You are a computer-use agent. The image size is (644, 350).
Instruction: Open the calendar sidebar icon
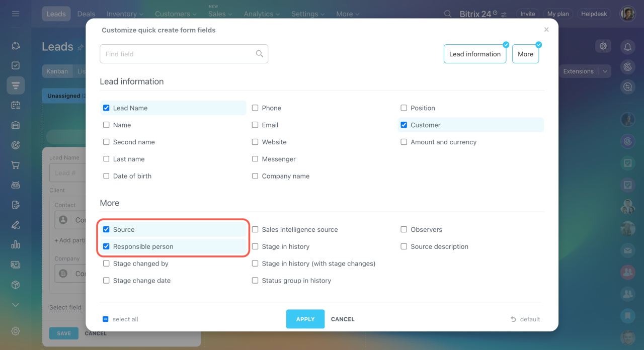point(16,105)
